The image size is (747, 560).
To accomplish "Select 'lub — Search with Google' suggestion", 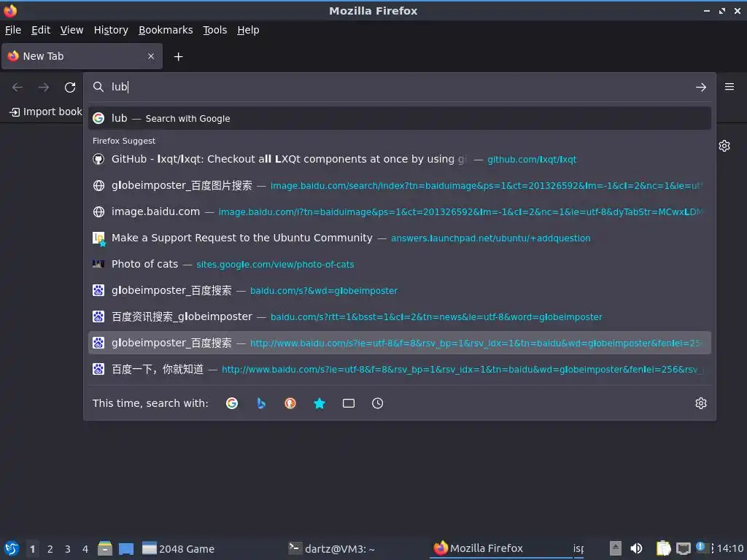I will pyautogui.click(x=399, y=118).
